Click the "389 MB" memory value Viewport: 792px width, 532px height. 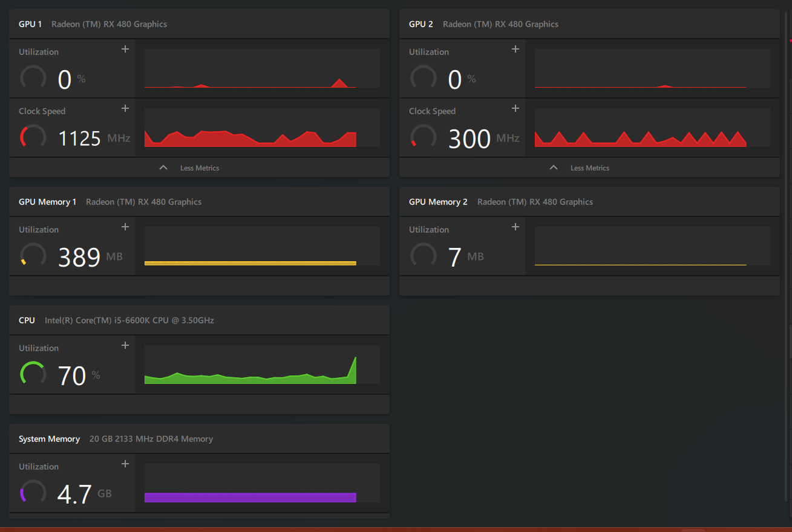coord(91,257)
